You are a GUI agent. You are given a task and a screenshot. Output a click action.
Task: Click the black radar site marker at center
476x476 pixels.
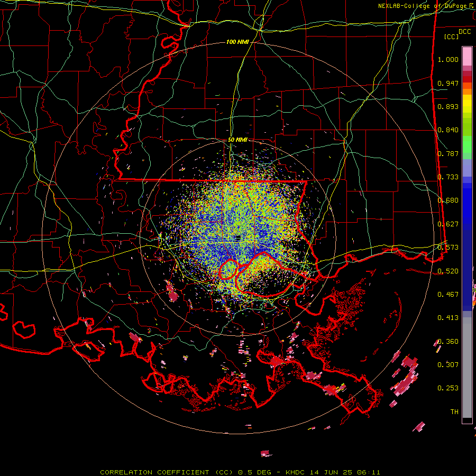[237, 239]
